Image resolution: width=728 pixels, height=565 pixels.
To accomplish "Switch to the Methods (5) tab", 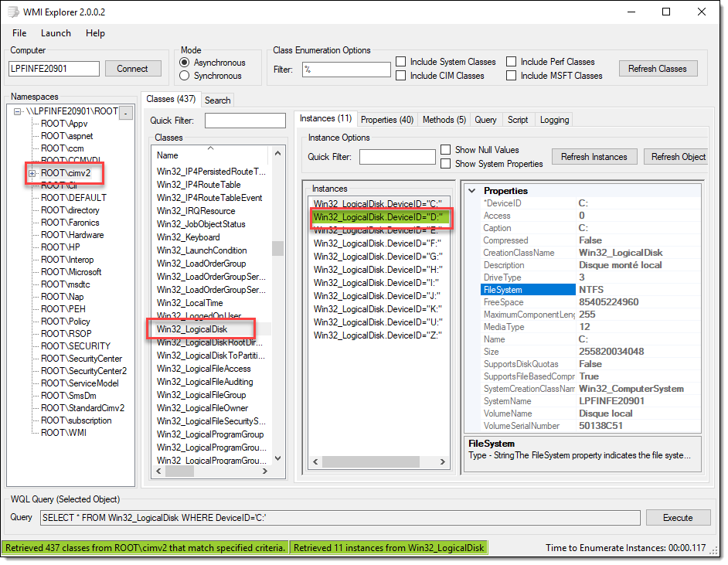I will (x=444, y=120).
